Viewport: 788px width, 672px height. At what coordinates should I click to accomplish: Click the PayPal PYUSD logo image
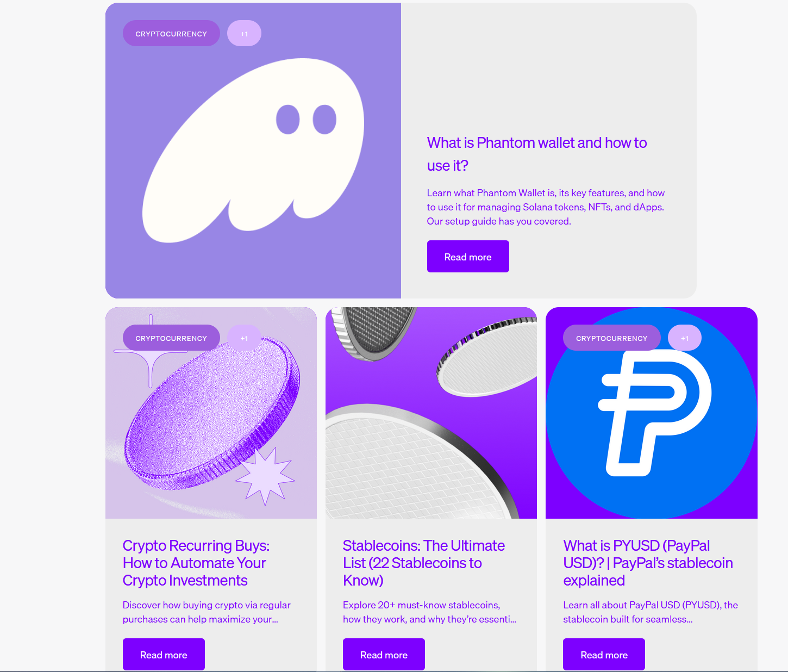point(652,413)
